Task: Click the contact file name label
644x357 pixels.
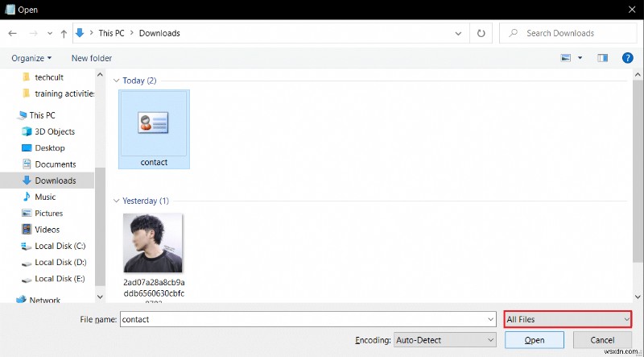Action: (154, 163)
